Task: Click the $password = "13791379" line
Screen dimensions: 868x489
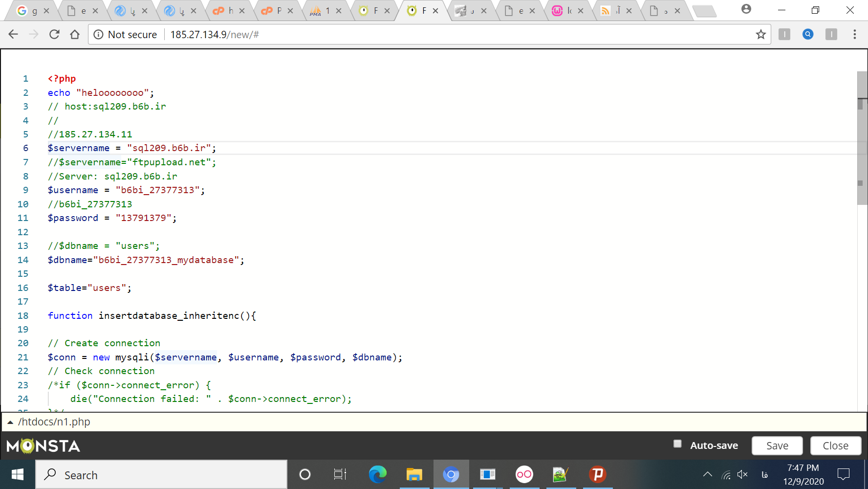Action: coord(112,218)
